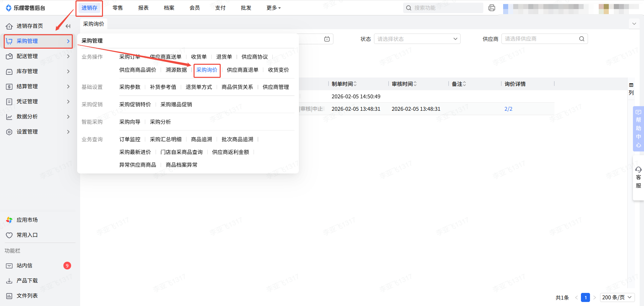Sort by 审核时间 column sort icon
This screenshot has height=306, width=644.
415,84
